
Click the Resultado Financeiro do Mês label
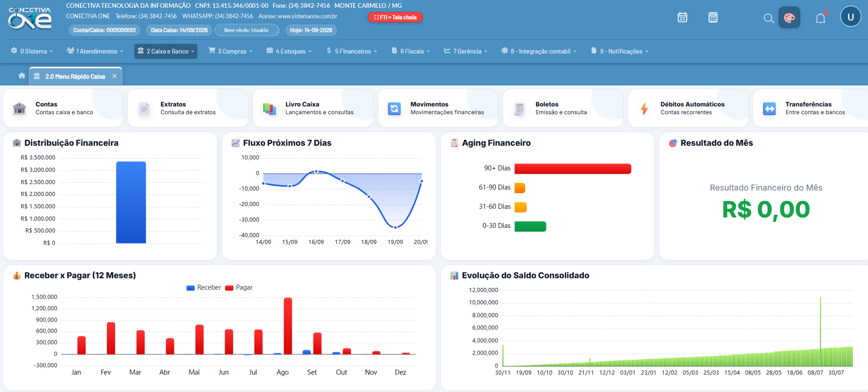[x=766, y=188]
